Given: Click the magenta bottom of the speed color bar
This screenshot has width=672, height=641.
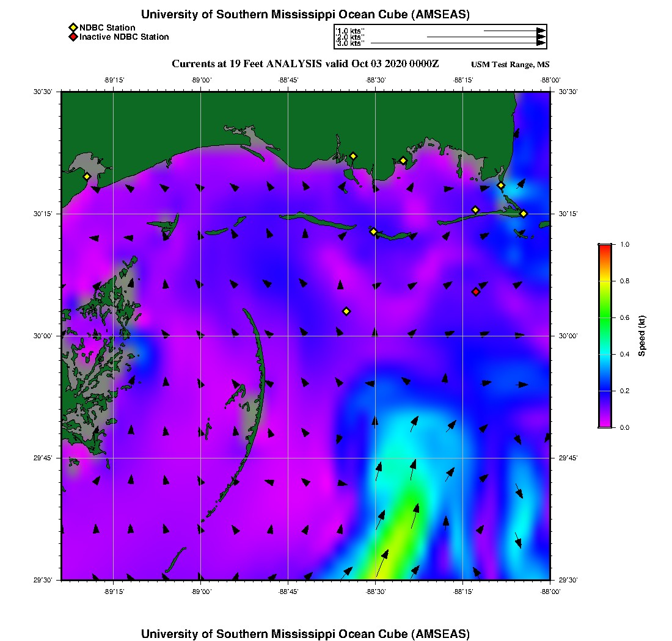Looking at the screenshot, I should click(x=604, y=424).
